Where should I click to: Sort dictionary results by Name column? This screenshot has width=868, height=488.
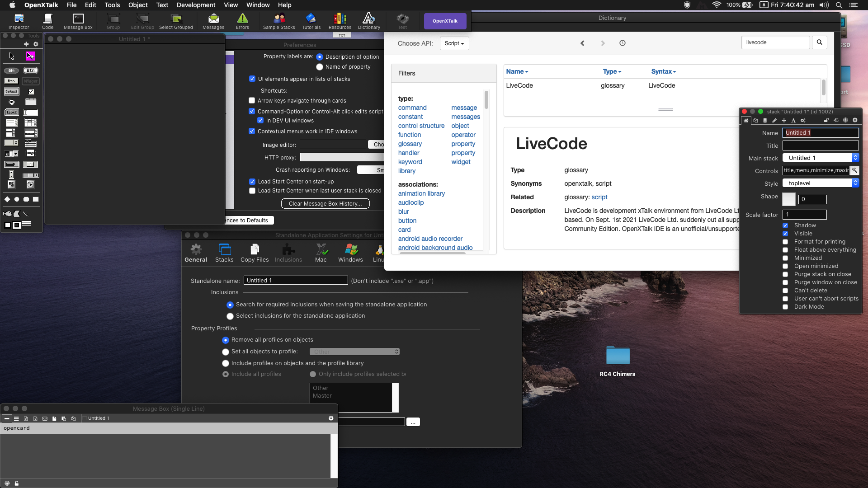click(517, 71)
